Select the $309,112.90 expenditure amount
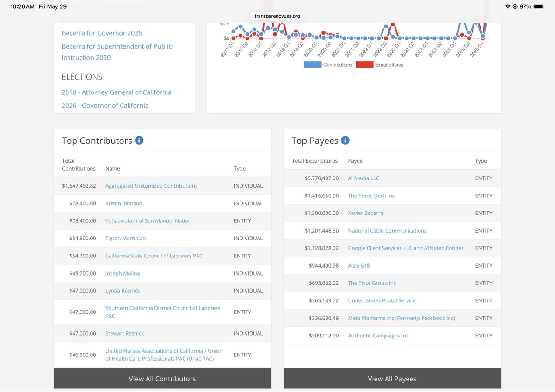The height and width of the screenshot is (392, 555). [324, 336]
